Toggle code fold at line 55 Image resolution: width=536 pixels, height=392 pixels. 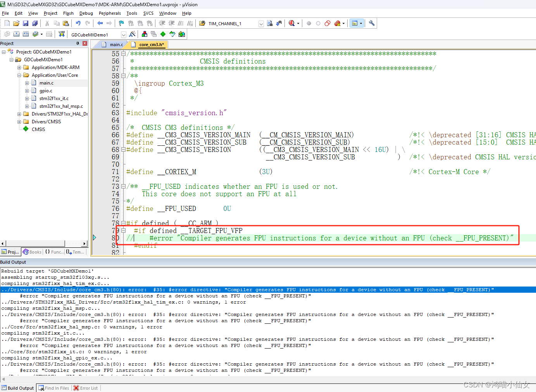[x=124, y=54]
